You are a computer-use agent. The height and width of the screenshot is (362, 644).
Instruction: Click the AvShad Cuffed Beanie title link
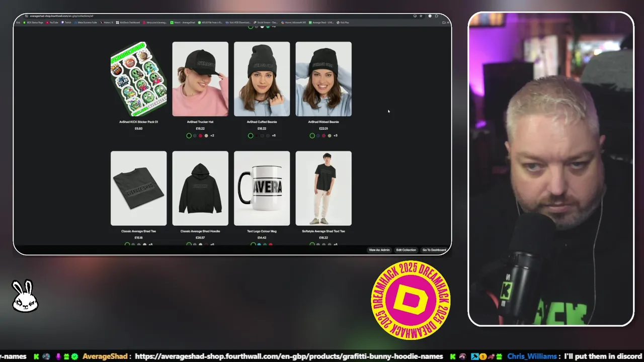point(262,122)
